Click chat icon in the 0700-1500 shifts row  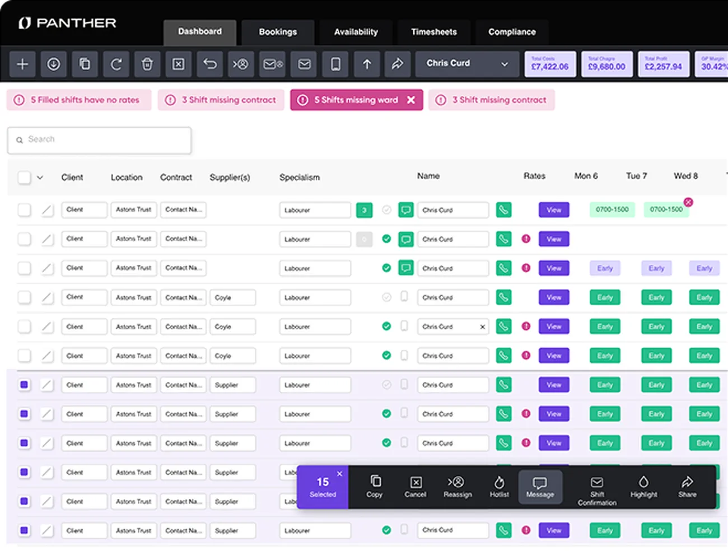click(x=405, y=210)
